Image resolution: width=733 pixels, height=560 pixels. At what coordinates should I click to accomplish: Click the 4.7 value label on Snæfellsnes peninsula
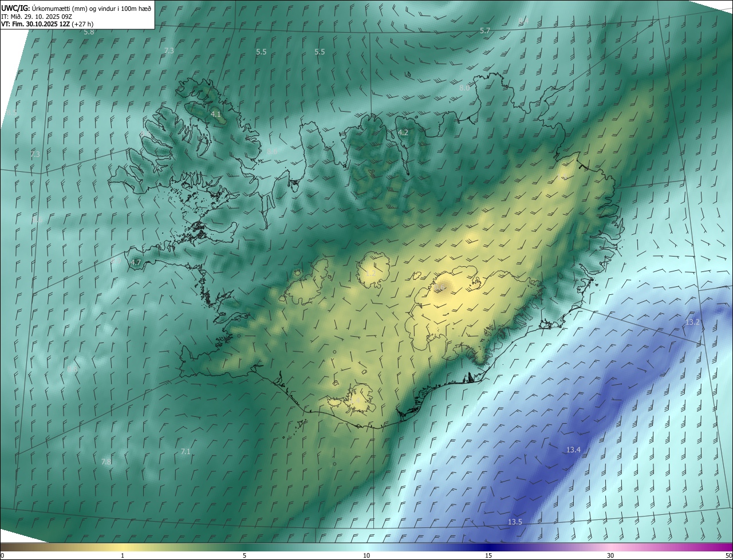pos(136,262)
